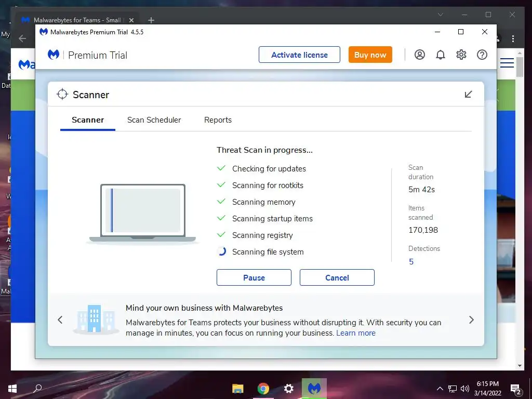
Task: Open Google Chrome from the taskbar
Action: (x=263, y=389)
